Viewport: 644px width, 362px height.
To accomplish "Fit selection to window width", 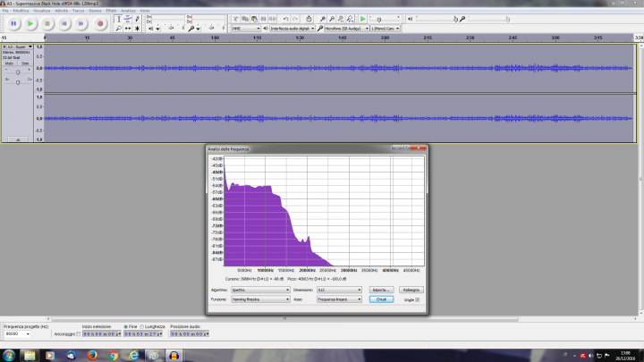I will coord(341,19).
